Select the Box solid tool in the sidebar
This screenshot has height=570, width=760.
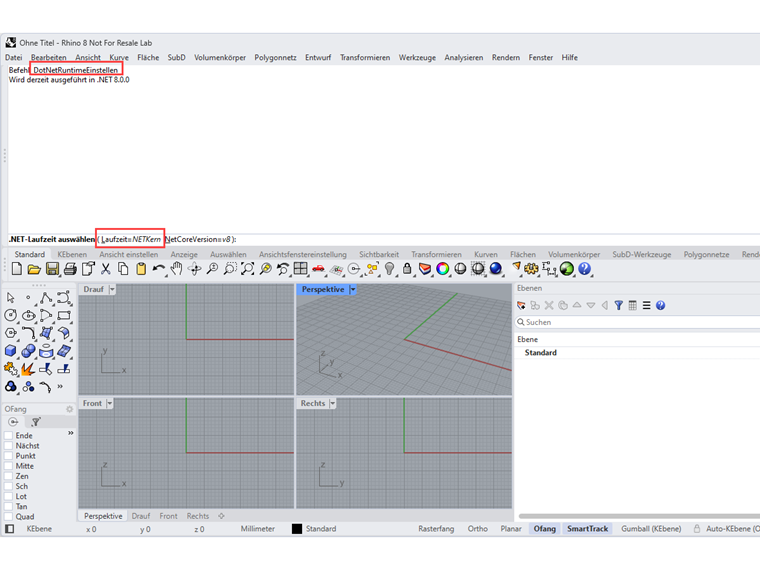coord(11,351)
